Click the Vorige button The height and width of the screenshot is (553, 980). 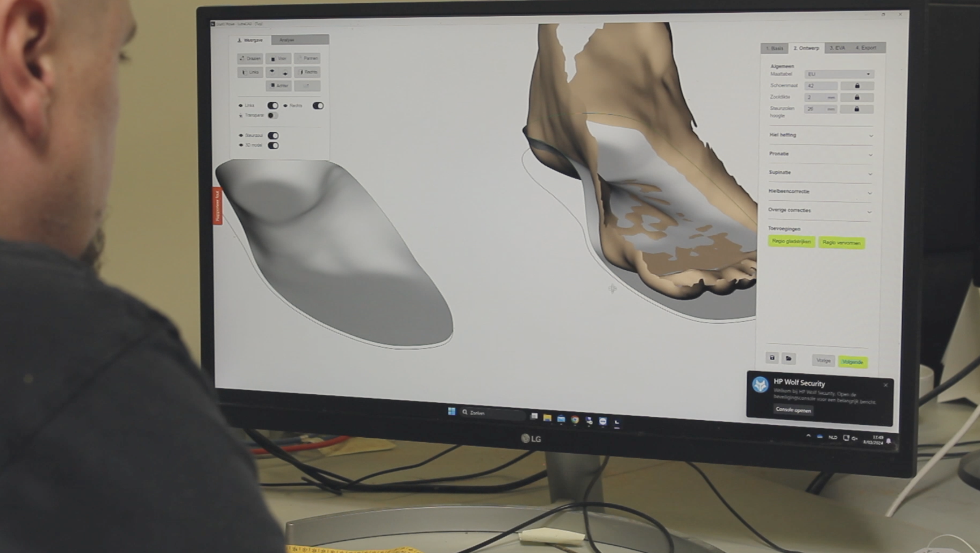point(823,360)
